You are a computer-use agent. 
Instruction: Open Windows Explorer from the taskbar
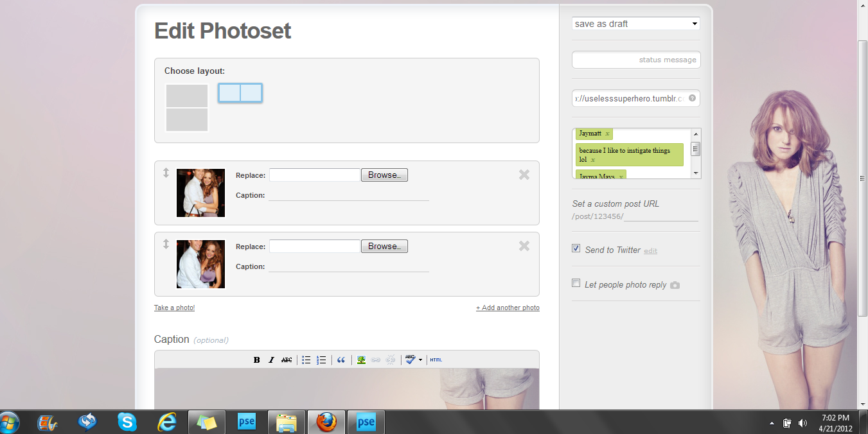tap(287, 422)
